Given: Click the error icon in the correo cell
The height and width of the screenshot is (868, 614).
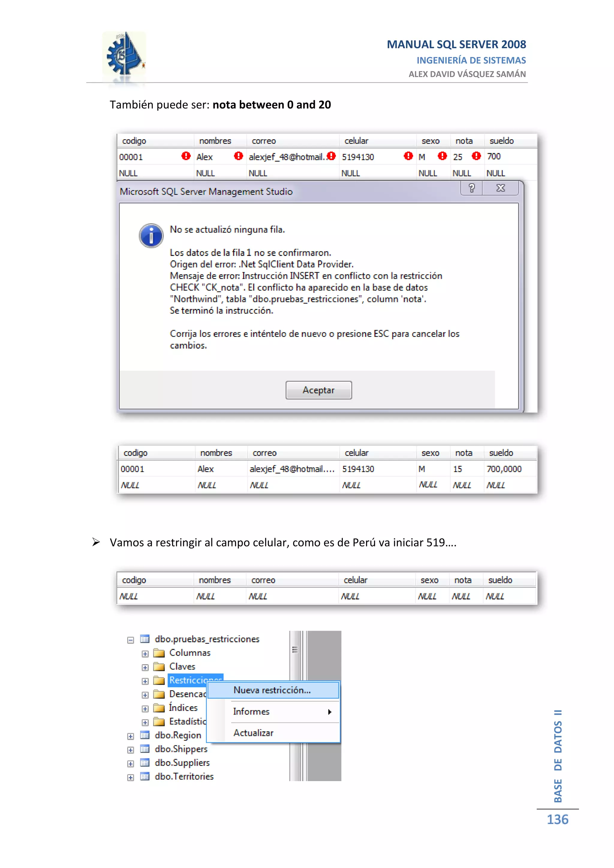Looking at the screenshot, I should click(x=331, y=156).
